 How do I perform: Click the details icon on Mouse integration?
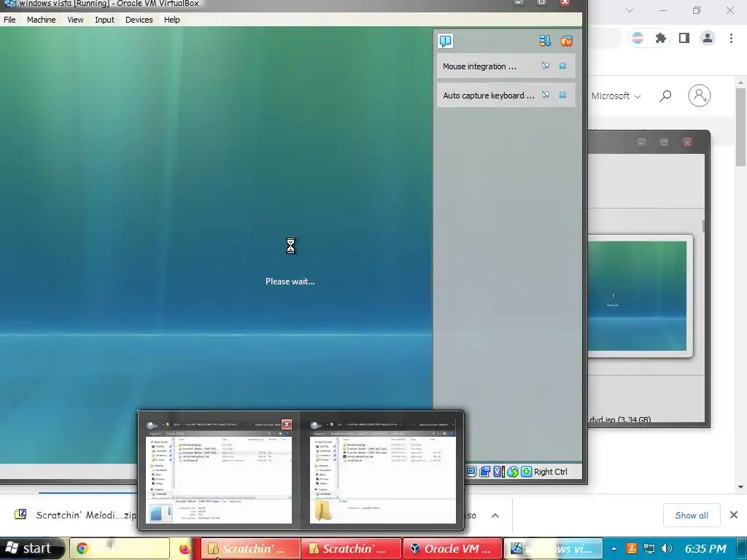tap(546, 66)
